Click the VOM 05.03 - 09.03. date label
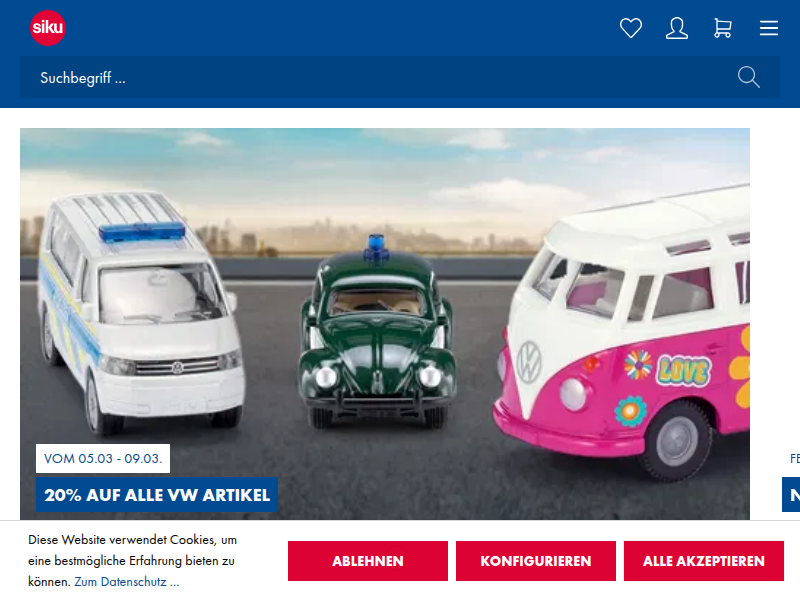 pyautogui.click(x=103, y=458)
